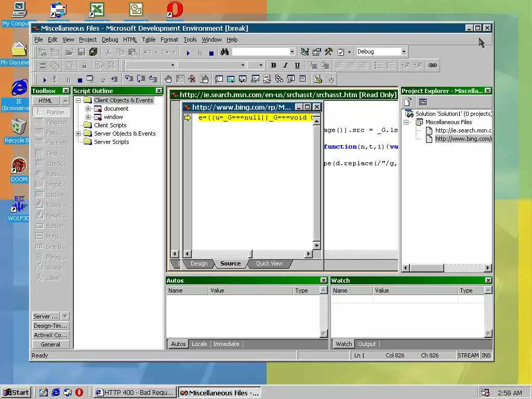Switch to the Locals tab
532x399 pixels.
coord(199,344)
